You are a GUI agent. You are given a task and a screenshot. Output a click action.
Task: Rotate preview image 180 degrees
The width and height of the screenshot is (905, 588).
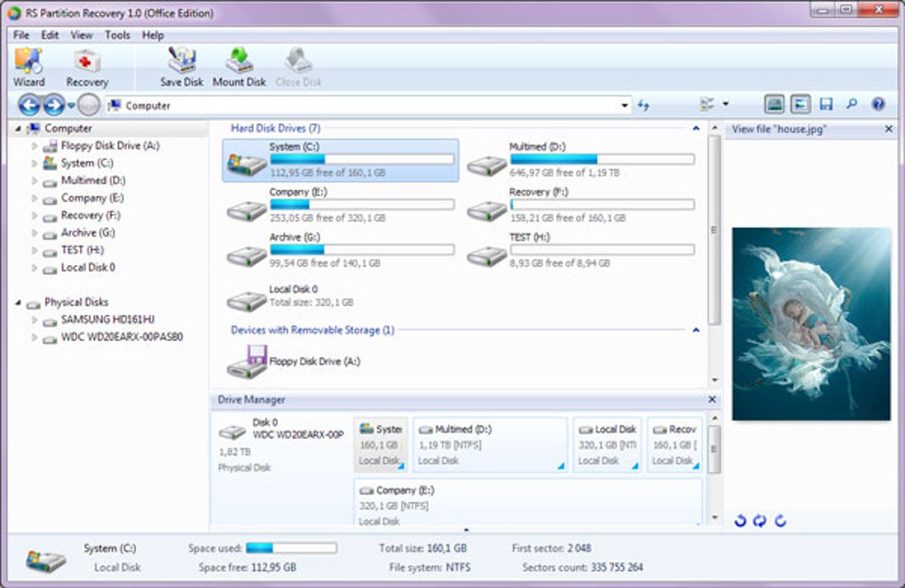pos(759,521)
